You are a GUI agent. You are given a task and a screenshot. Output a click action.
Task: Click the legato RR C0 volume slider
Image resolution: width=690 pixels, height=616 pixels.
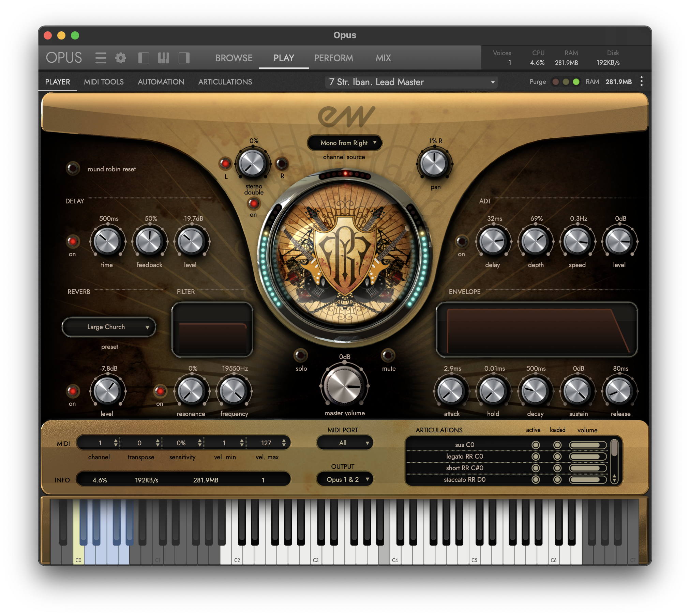[587, 457]
